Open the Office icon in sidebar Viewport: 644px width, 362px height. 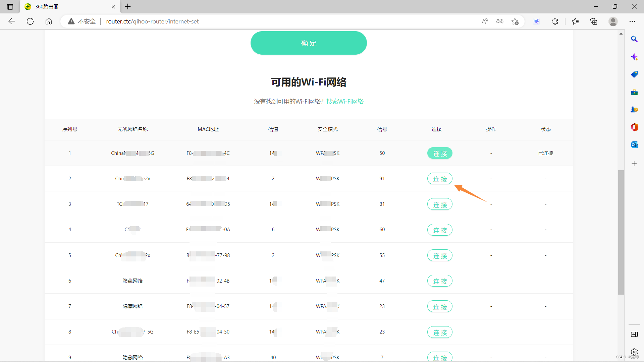[634, 127]
